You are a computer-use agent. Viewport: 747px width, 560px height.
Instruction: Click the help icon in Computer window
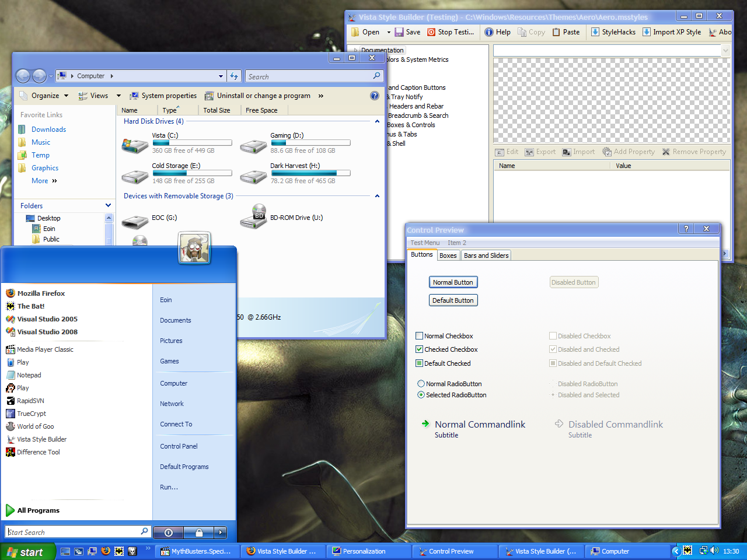click(375, 96)
